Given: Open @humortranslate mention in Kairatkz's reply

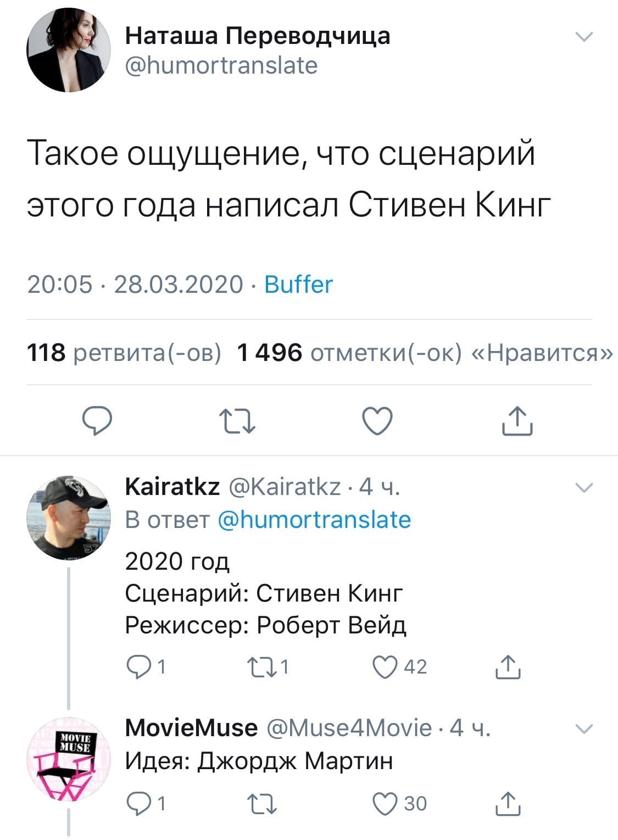Looking at the screenshot, I should pos(314,520).
